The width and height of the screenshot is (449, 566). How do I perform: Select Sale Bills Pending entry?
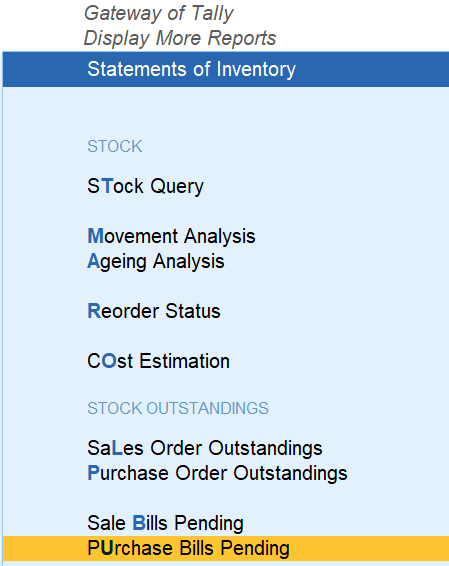[165, 523]
